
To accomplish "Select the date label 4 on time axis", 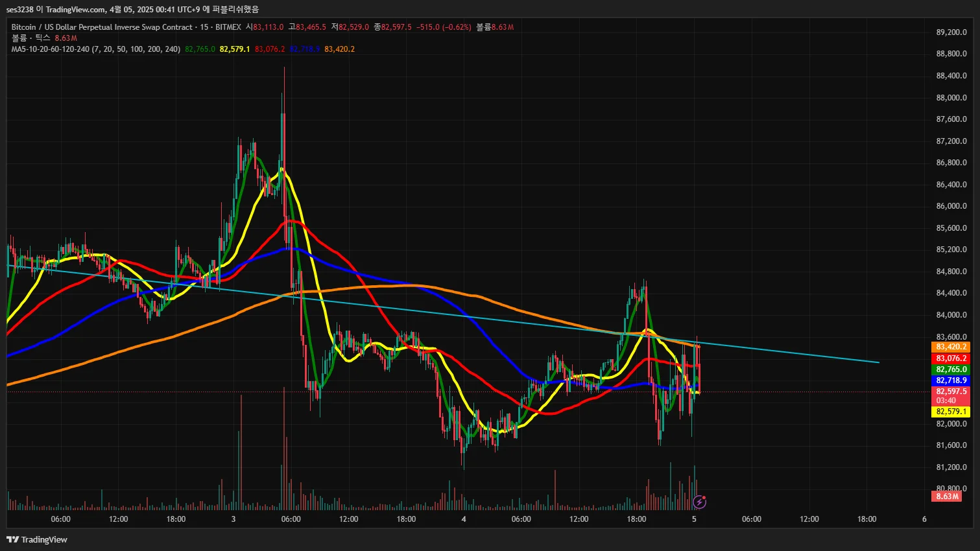I will point(464,519).
